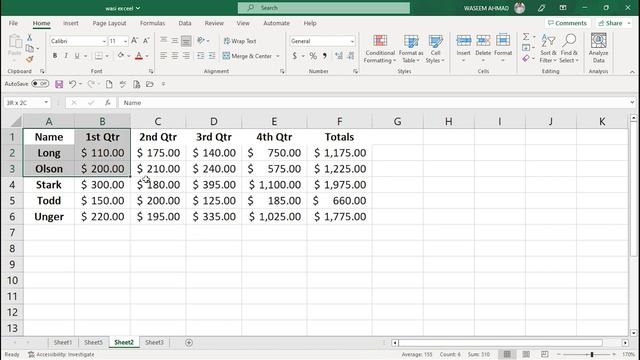
Task: Click the Share button
Action: click(x=611, y=23)
